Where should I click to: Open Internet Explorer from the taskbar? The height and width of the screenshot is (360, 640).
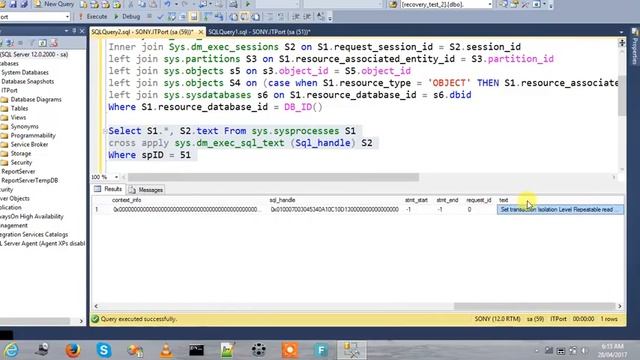11,350
